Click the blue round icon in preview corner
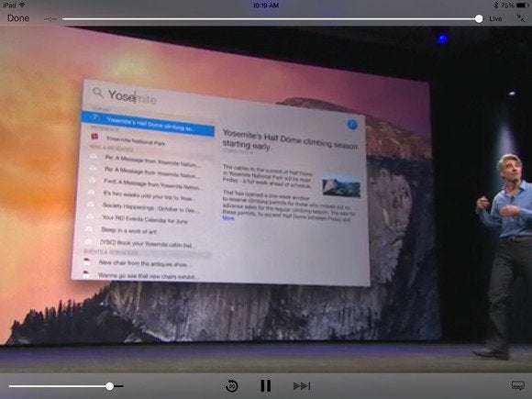This screenshot has width=532, height=399. tap(352, 125)
